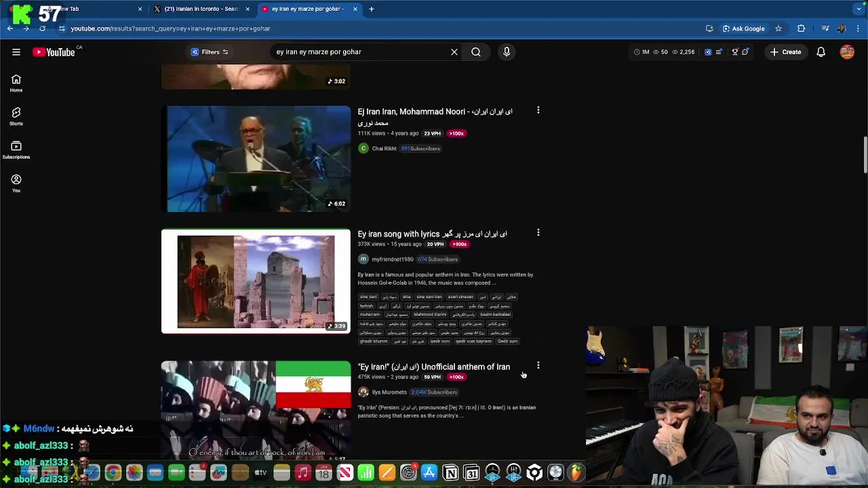Play the Mohammad Noori concert thumbnail
The height and width of the screenshot is (488, 868).
click(256, 159)
